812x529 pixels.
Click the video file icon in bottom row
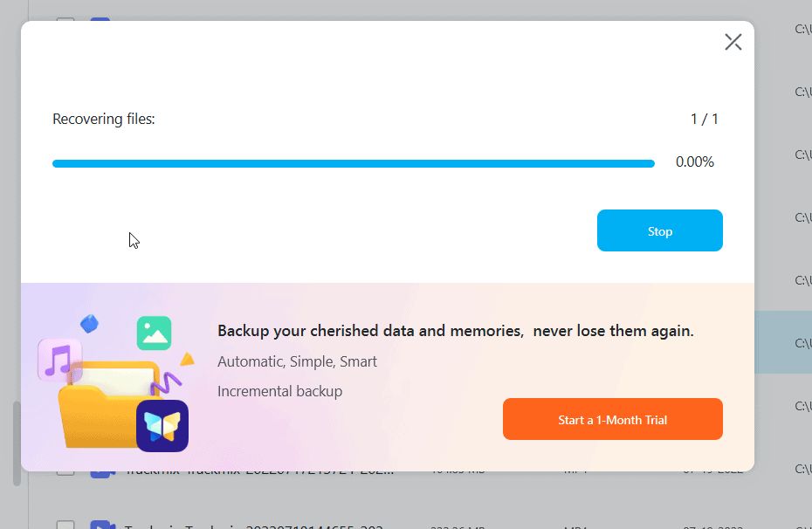(x=102, y=525)
